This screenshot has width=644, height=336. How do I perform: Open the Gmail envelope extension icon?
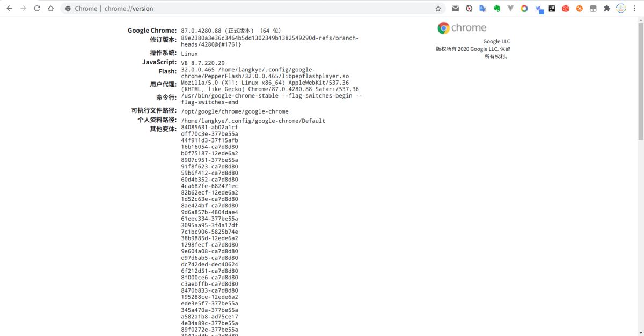pyautogui.click(x=455, y=8)
